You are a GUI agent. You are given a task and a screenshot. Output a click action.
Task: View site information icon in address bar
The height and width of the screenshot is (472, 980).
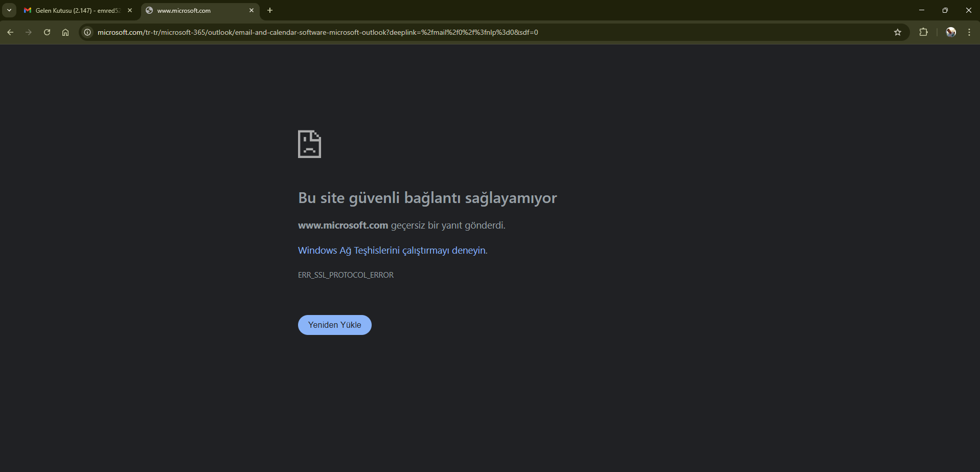[87, 32]
